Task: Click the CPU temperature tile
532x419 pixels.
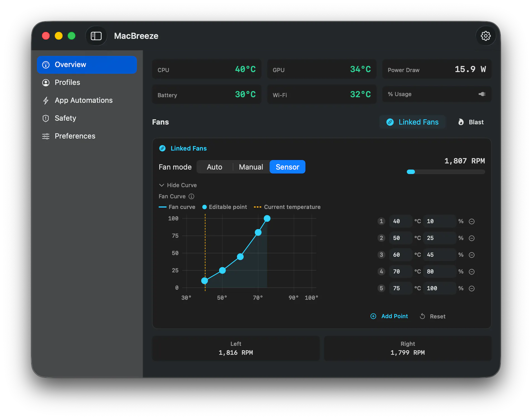Action: 207,69
